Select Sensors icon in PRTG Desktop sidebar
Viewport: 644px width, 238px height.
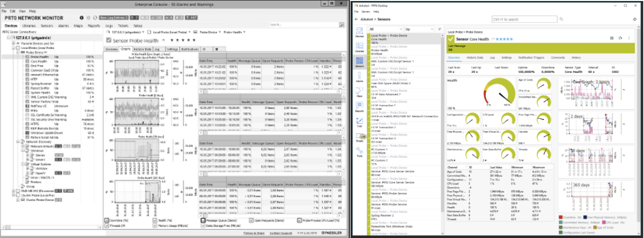click(359, 62)
